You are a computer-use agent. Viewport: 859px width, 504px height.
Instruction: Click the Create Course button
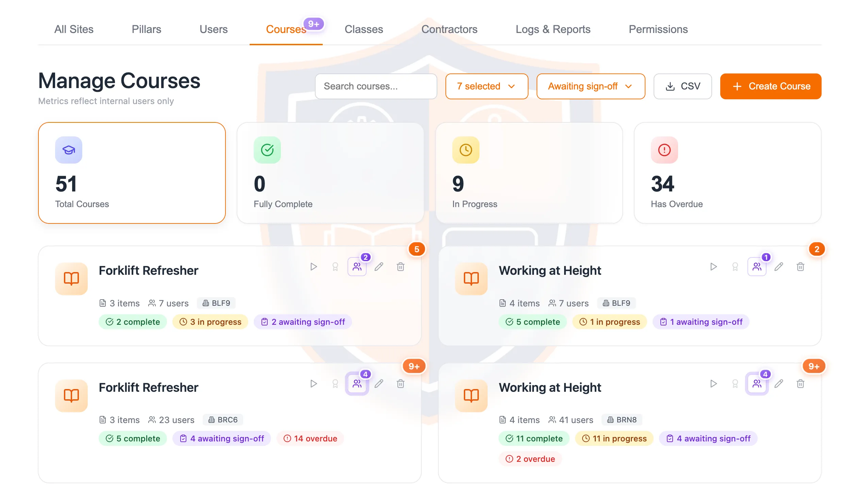[771, 86]
